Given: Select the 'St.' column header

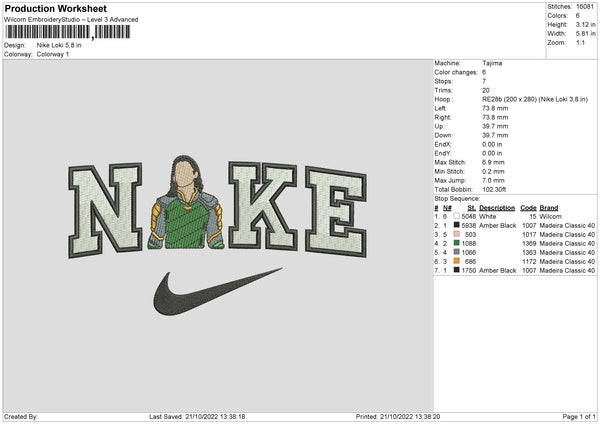Looking at the screenshot, I should tap(471, 208).
